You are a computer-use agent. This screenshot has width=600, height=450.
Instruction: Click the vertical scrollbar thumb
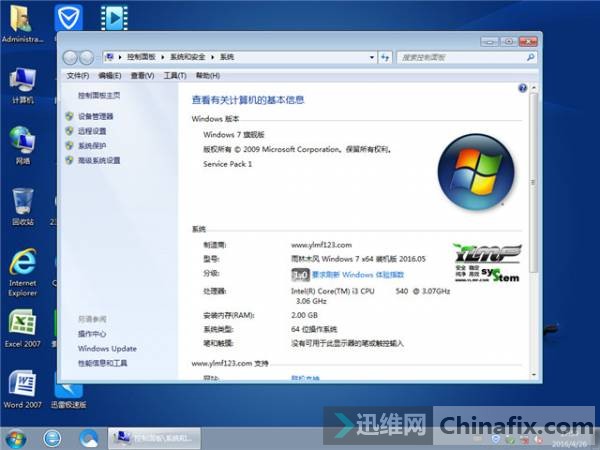point(533,182)
